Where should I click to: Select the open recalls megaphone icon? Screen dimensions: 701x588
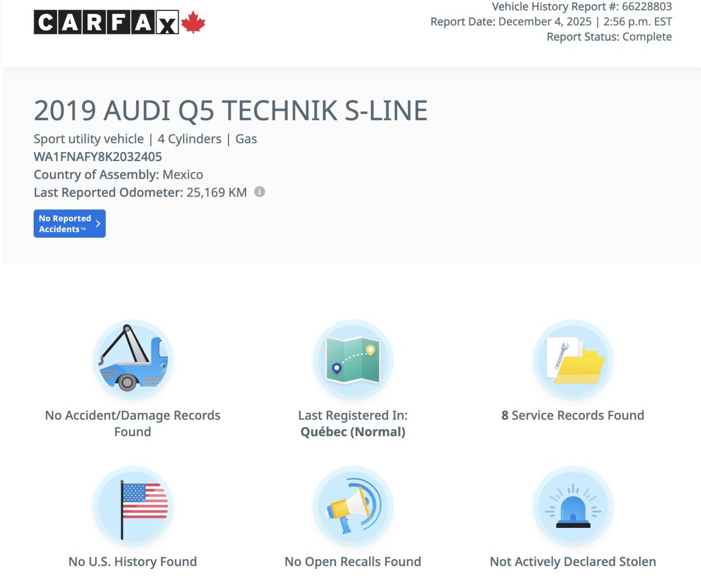point(353,507)
